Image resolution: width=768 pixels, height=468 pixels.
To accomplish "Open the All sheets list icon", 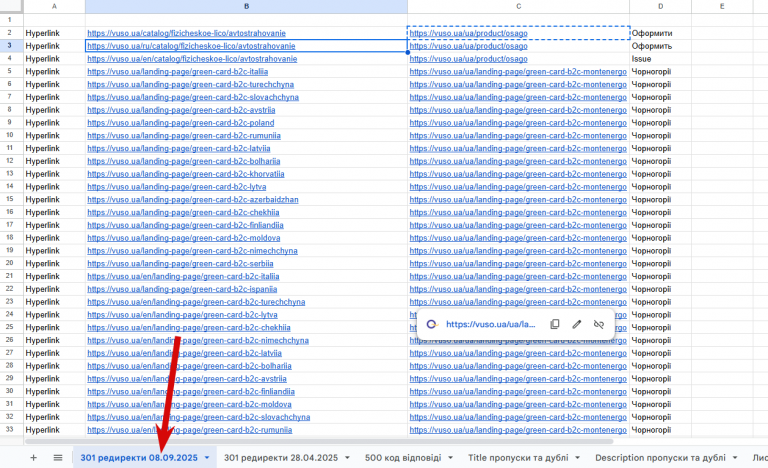I will (58, 458).
